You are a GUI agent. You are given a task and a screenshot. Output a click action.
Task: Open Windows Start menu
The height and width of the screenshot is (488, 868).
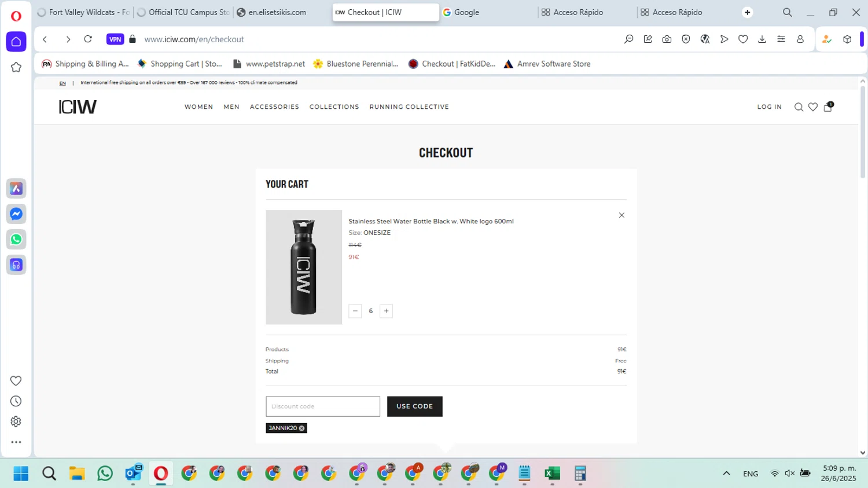click(21, 474)
